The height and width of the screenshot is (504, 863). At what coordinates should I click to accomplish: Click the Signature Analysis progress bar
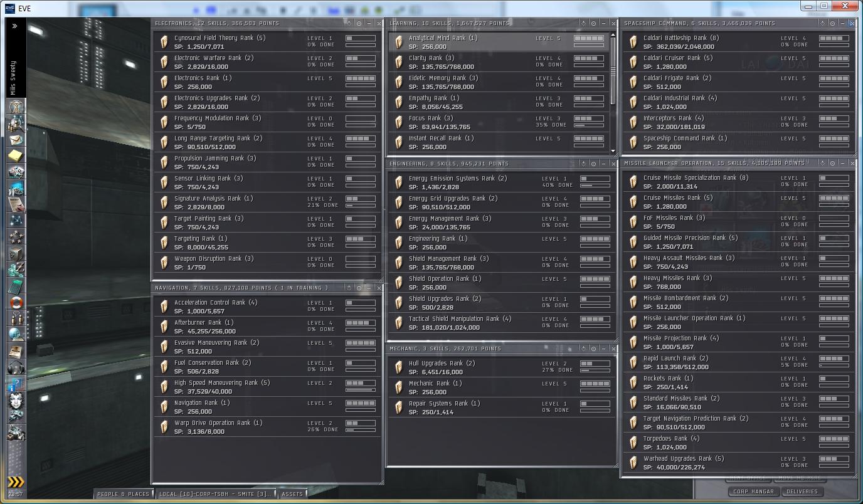(361, 206)
